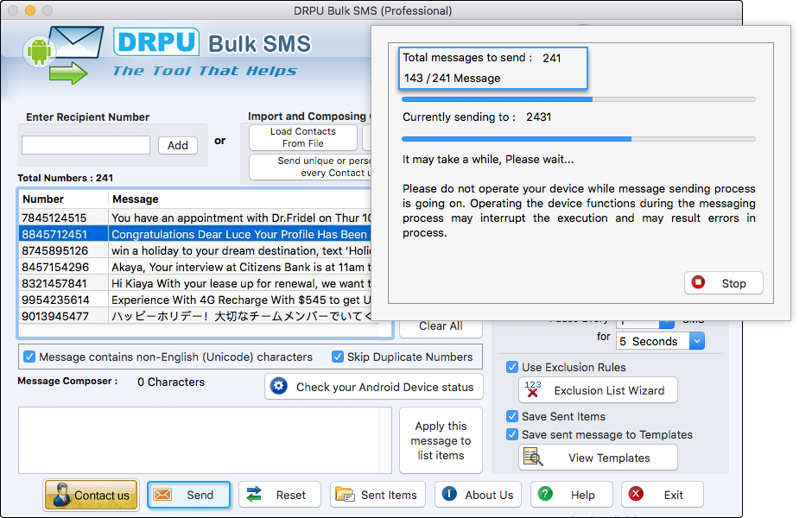Click Check your Android Device status
Viewport: 812px width, 518px height.
[374, 387]
